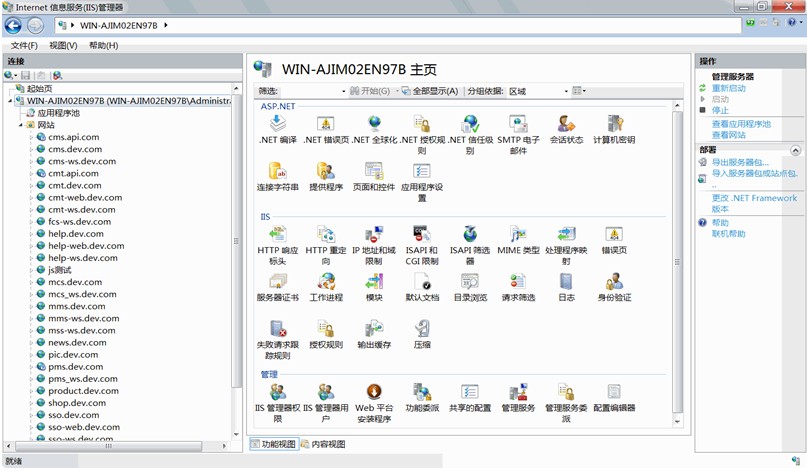Viewport: 807px width, 471px height.
Task: Collapse the WIN-AJIM02EN97B server node
Action: click(x=10, y=101)
